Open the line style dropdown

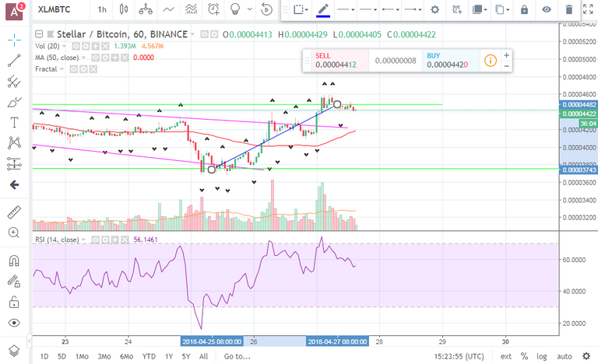[x=346, y=9]
